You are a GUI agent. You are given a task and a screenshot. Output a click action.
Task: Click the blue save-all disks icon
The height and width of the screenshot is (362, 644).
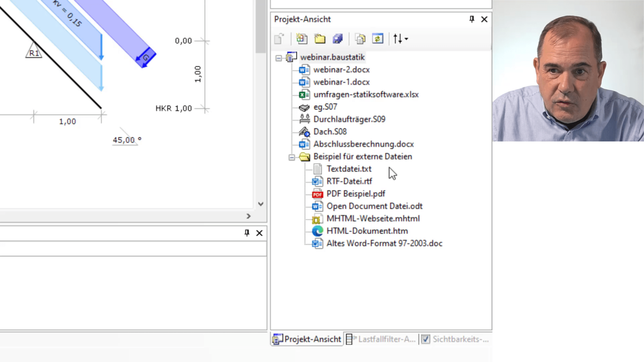pyautogui.click(x=338, y=39)
